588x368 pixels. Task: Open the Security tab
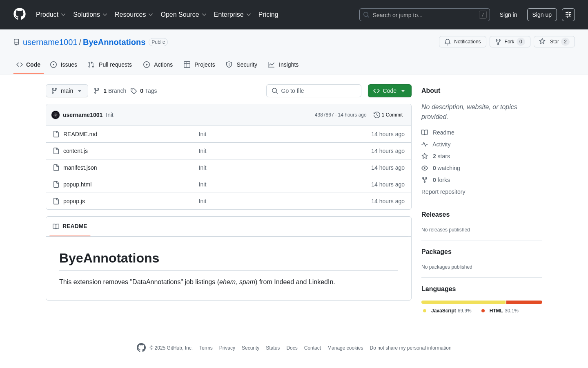point(242,65)
